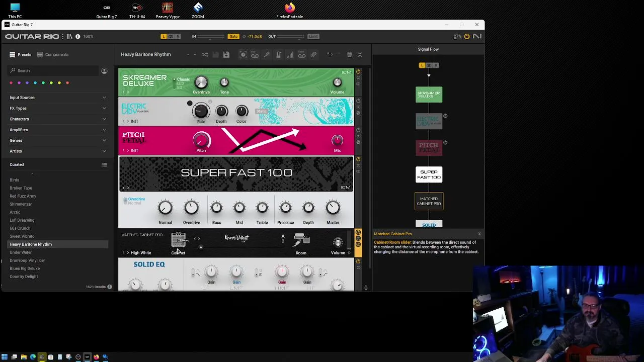Open the level meter bars icon

[x=290, y=55]
